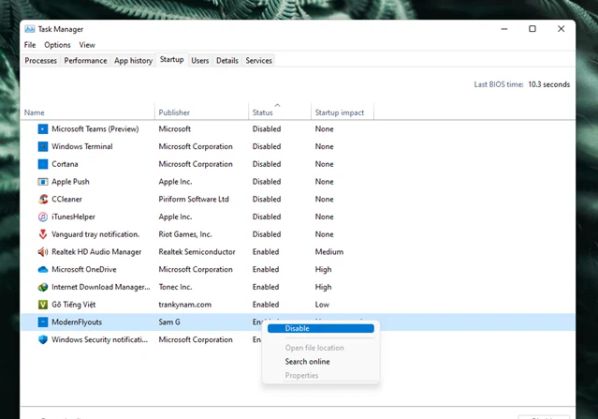Click the Internet Download Manager icon

click(43, 287)
